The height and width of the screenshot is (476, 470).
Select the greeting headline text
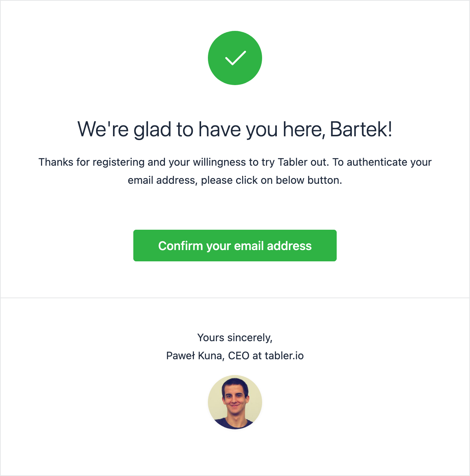[x=235, y=129]
